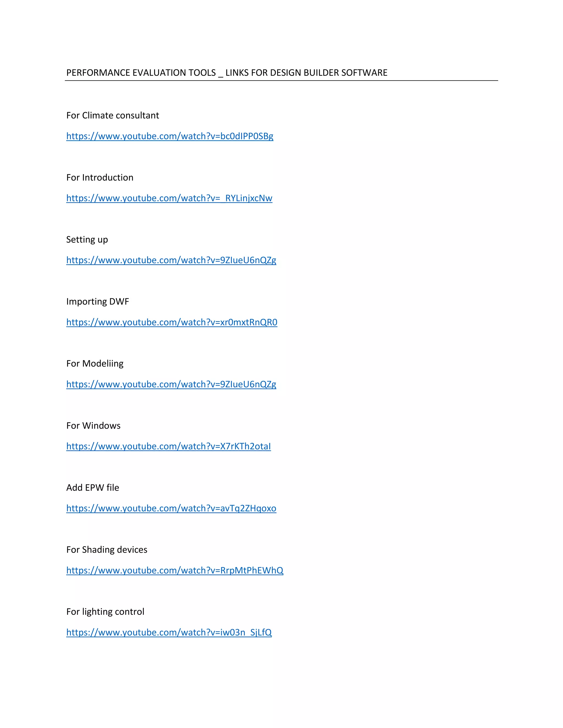Click the 'Importing DWF' heading text
The image size is (563, 728).
coord(97,302)
